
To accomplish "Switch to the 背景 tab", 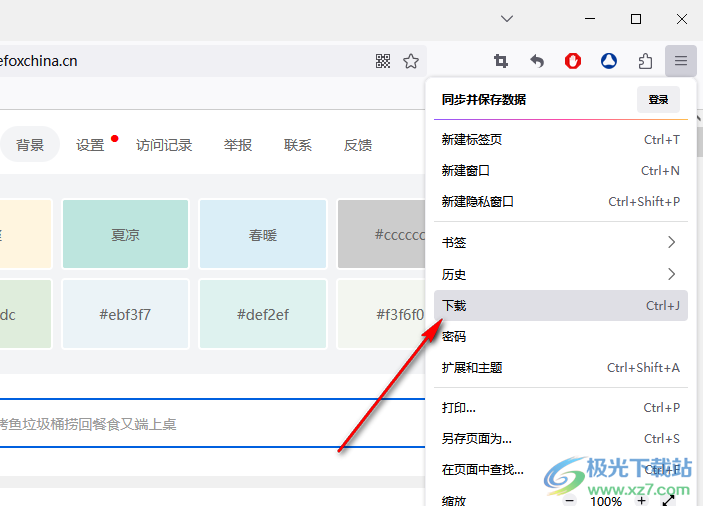I will click(30, 145).
